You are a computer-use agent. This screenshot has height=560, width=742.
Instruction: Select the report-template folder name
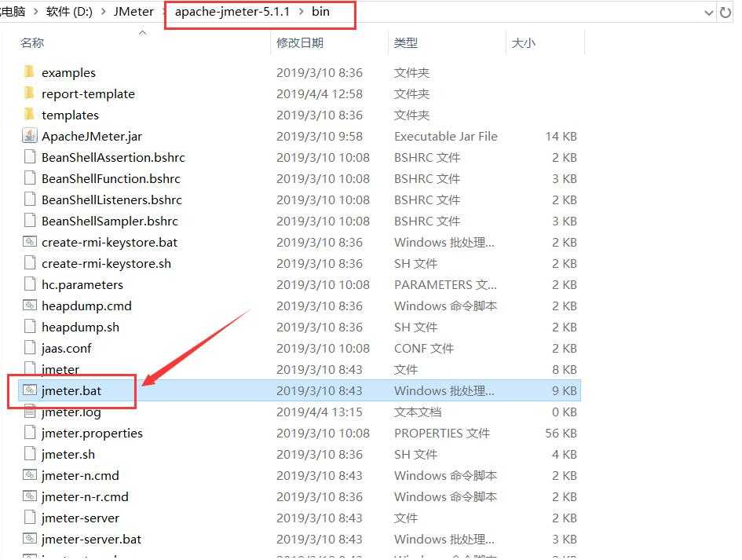pos(88,93)
